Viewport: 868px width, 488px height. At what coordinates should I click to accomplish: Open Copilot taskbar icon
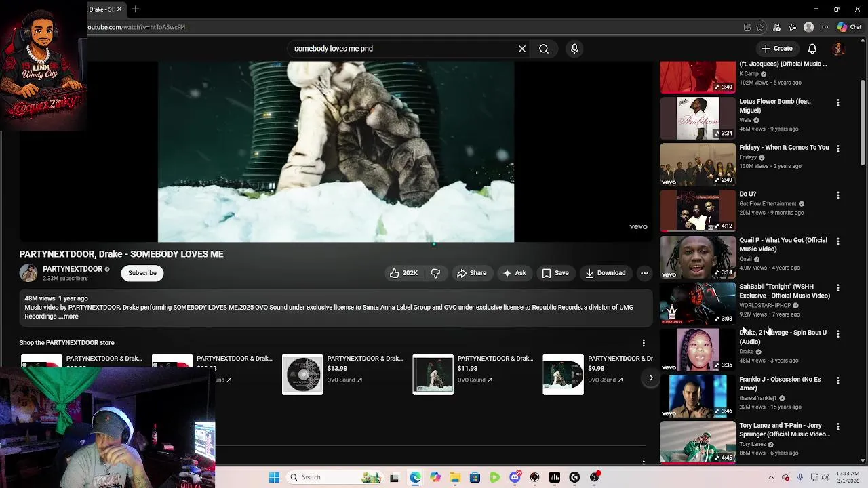click(435, 478)
